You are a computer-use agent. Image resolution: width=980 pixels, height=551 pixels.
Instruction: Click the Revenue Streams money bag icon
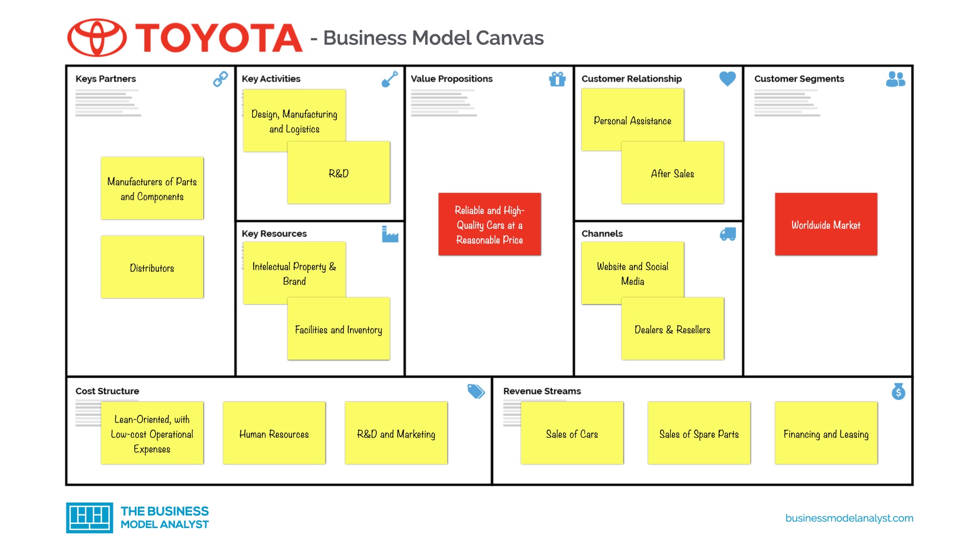coord(898,390)
